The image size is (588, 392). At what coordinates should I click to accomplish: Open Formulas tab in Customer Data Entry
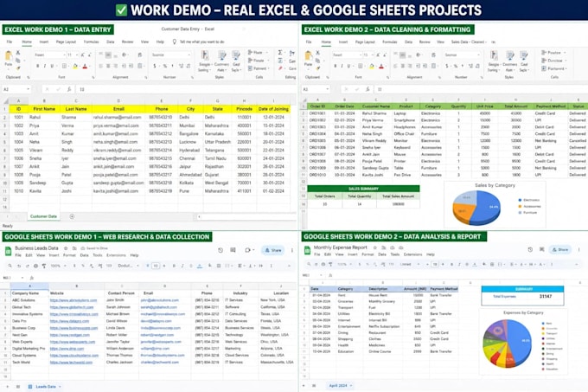(91, 42)
